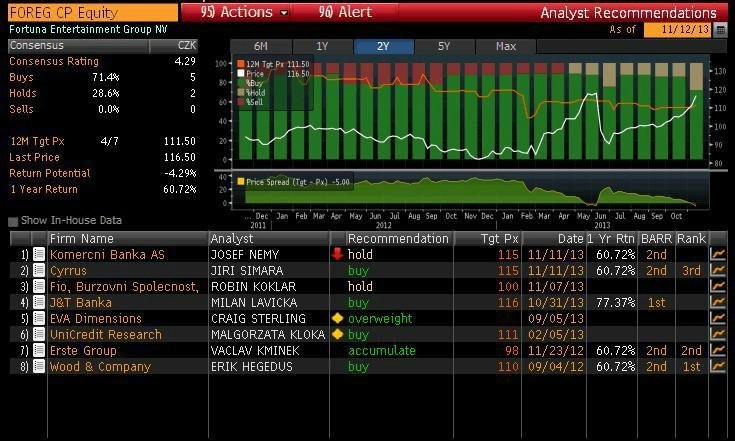Open document icon for EVA Dimensions row
The image size is (735, 441).
(x=39, y=318)
